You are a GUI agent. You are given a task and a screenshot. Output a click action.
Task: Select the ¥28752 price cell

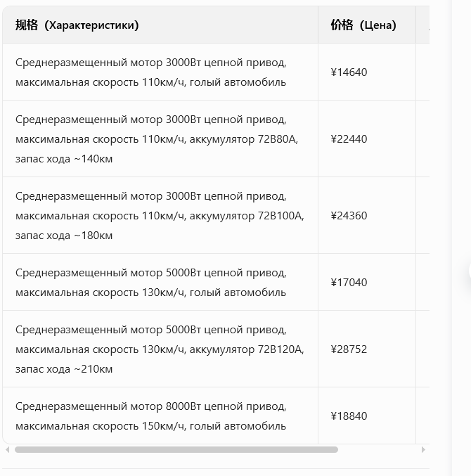pos(349,349)
